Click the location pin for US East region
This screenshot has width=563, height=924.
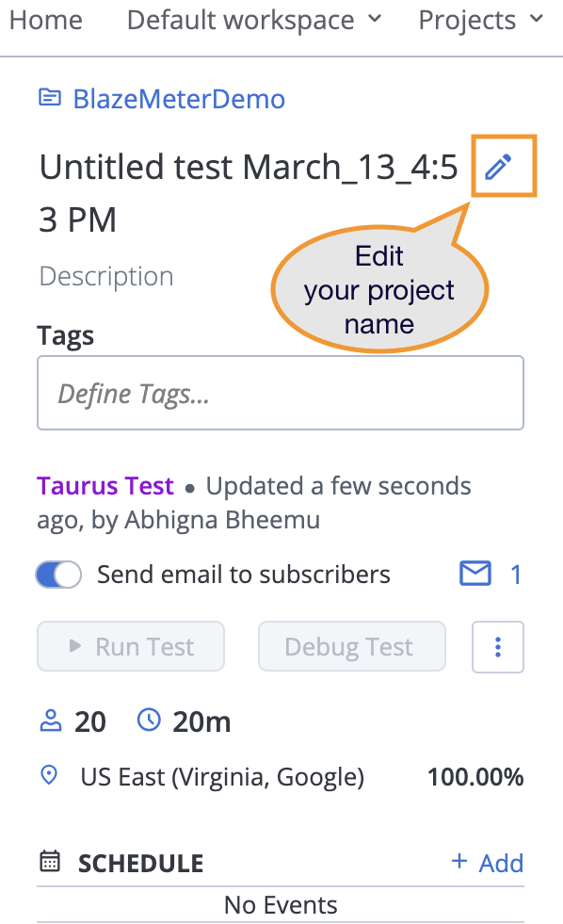[x=49, y=776]
